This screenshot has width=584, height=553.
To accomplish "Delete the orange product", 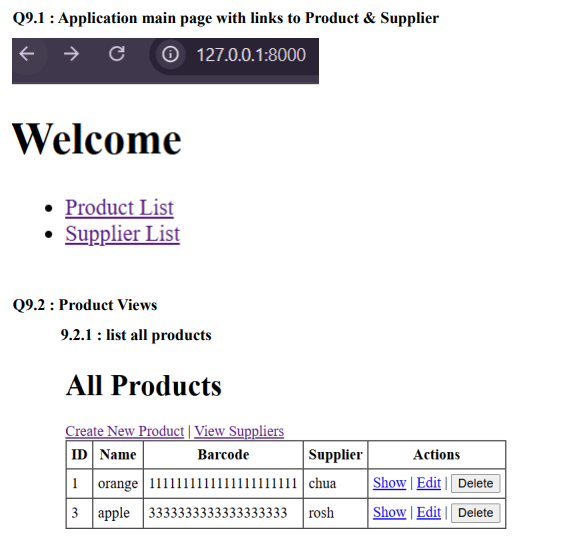I will (x=475, y=483).
